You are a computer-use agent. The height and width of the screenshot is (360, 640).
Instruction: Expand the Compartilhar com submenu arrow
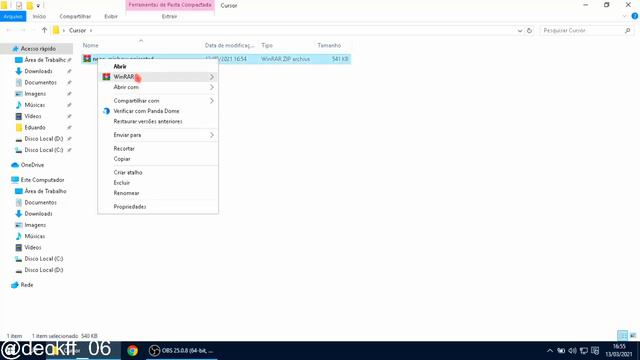click(x=212, y=101)
